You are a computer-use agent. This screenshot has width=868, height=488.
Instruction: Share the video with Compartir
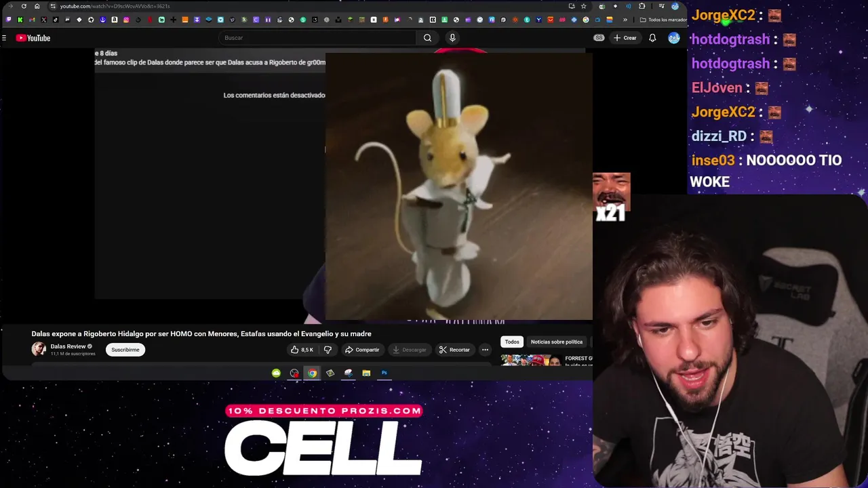point(362,350)
